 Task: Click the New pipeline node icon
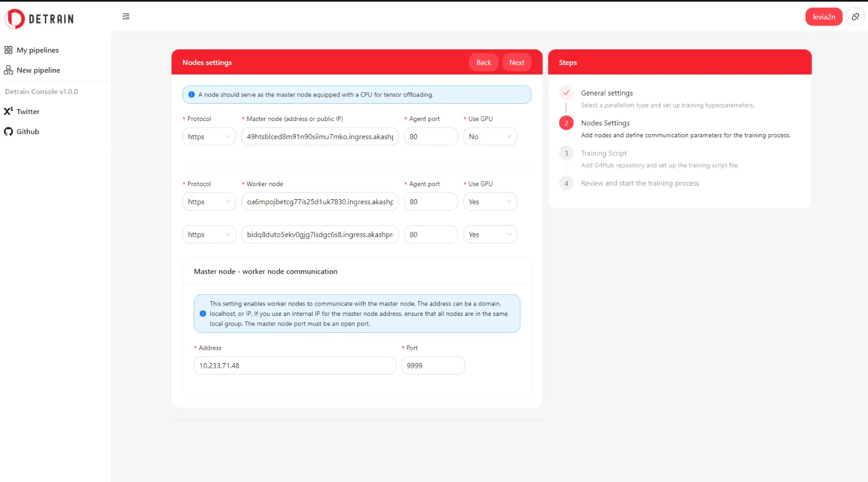(x=8, y=70)
